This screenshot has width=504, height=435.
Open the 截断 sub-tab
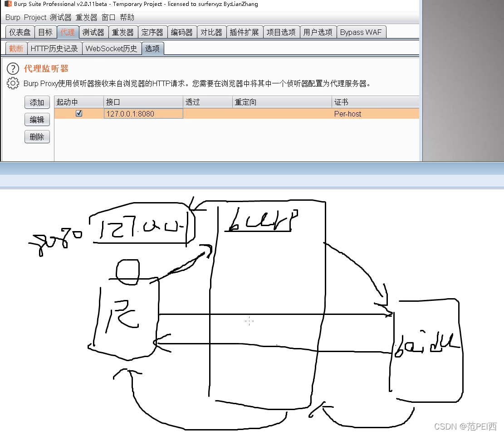16,48
